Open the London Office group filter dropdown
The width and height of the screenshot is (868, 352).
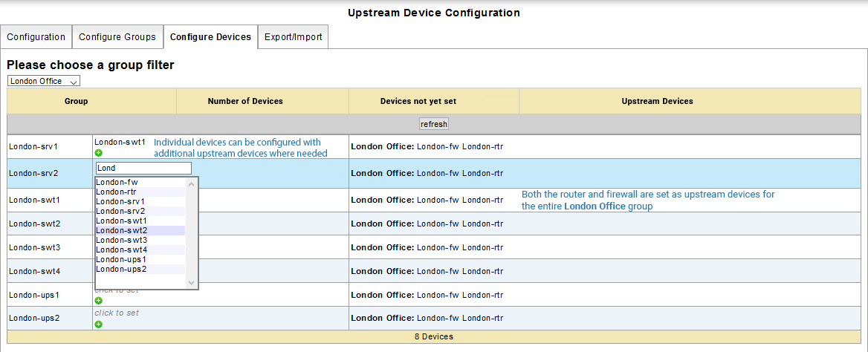click(x=44, y=81)
